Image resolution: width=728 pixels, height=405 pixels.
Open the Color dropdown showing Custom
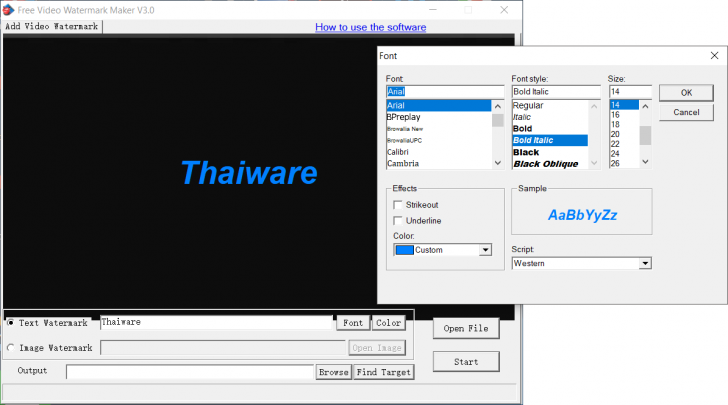(485, 250)
